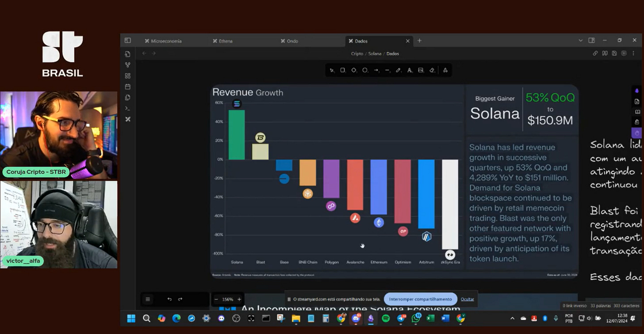This screenshot has width=644, height=334.
Task: Expand system tray hidden icons chevron
Action: point(513,318)
